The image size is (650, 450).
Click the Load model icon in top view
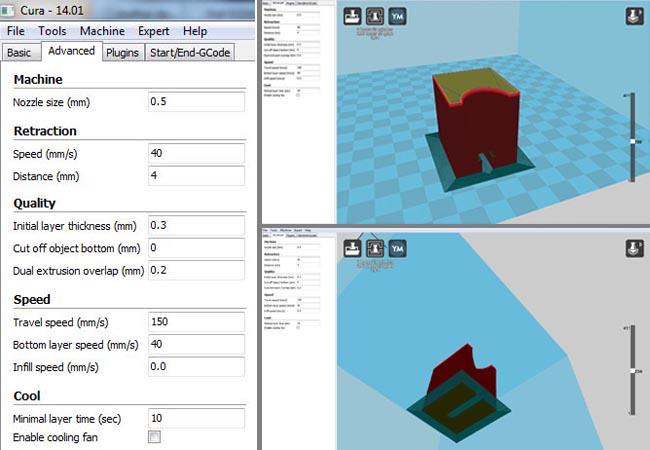tap(352, 17)
